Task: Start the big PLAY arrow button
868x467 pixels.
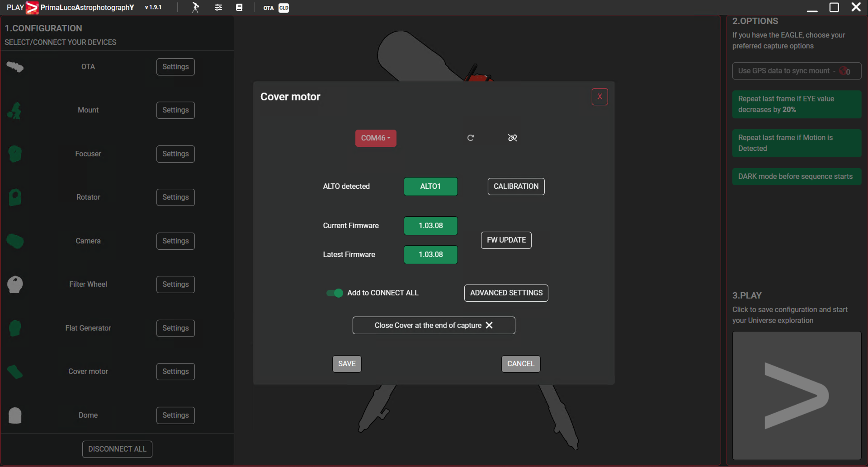Action: tap(797, 396)
